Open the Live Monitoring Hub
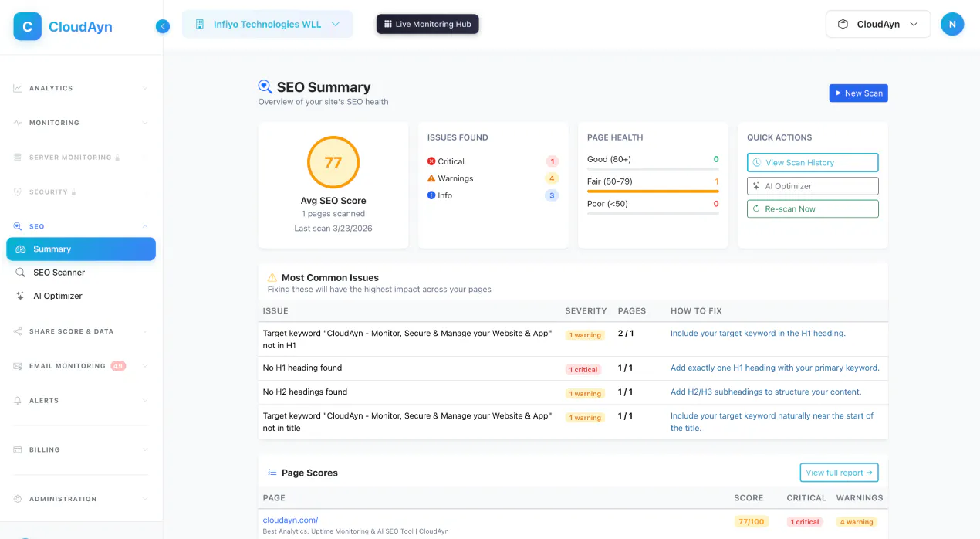This screenshot has height=539, width=980. 427,24
